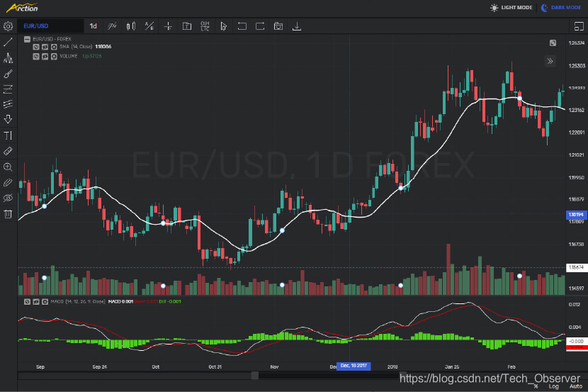
Task: Click the OHLC display icon
Action: pyautogui.click(x=205, y=26)
